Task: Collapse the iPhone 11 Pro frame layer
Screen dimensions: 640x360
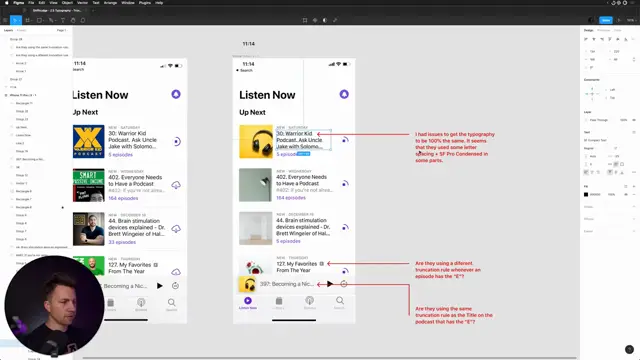Action: point(6,95)
